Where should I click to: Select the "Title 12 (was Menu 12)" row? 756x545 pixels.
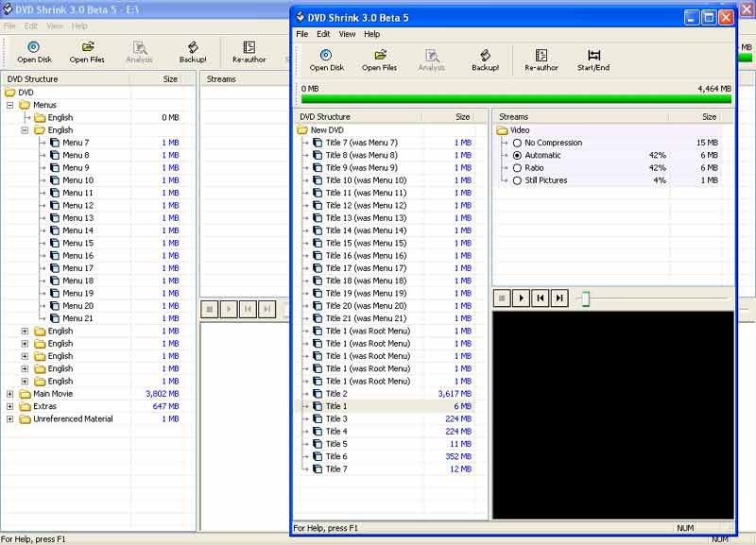pyautogui.click(x=385, y=205)
